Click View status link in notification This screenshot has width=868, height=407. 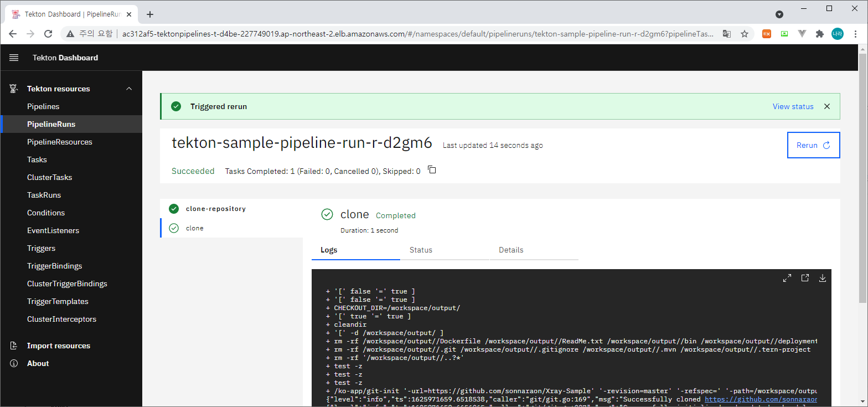pos(793,106)
